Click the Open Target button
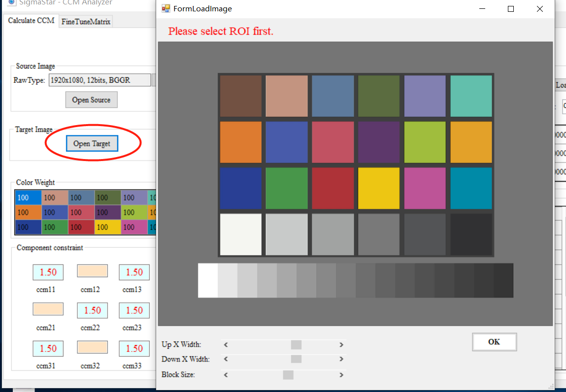Image resolution: width=566 pixels, height=392 pixels. pos(92,143)
